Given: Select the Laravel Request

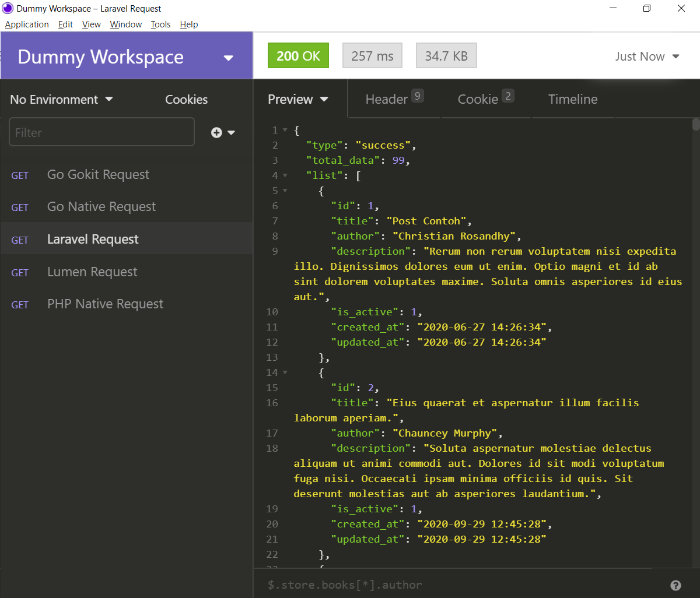Looking at the screenshot, I should pyautogui.click(x=127, y=239).
